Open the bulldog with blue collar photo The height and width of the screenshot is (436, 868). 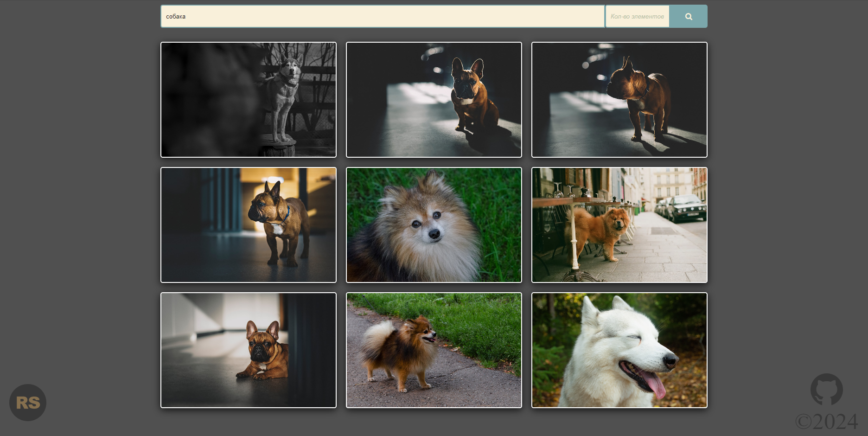(x=249, y=225)
